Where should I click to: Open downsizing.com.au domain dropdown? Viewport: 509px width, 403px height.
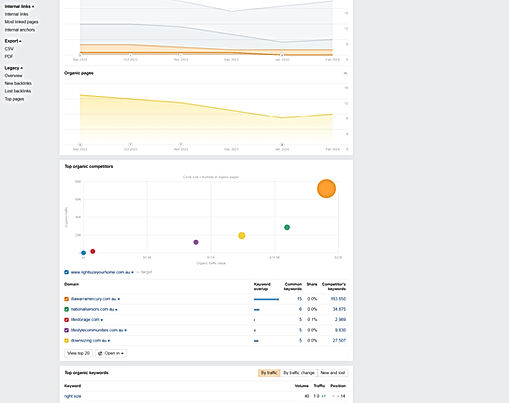(x=109, y=341)
